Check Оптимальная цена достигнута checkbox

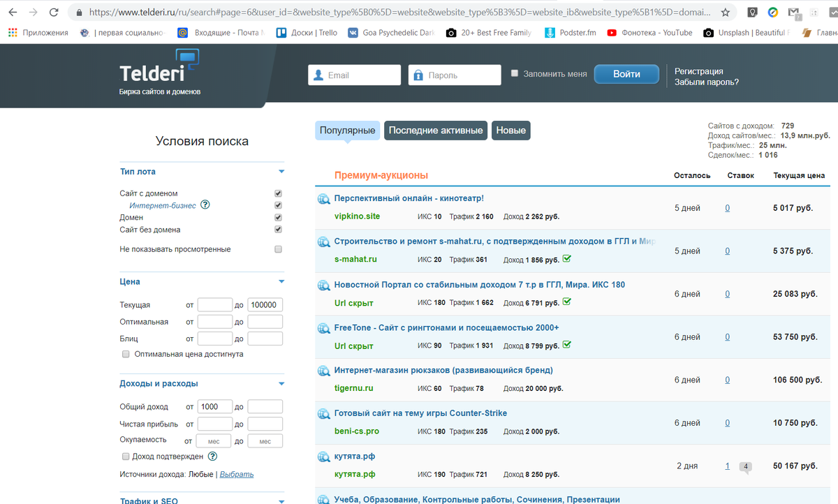126,354
